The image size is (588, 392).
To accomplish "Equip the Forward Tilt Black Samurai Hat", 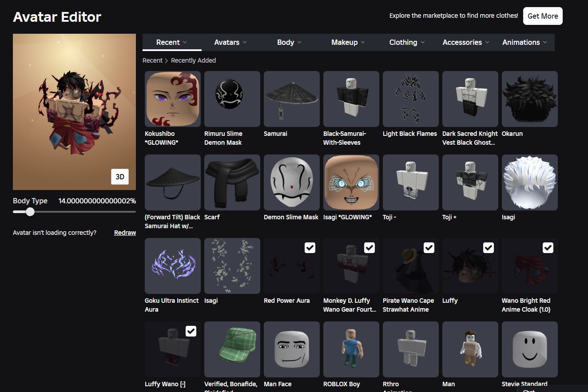I will (173, 182).
